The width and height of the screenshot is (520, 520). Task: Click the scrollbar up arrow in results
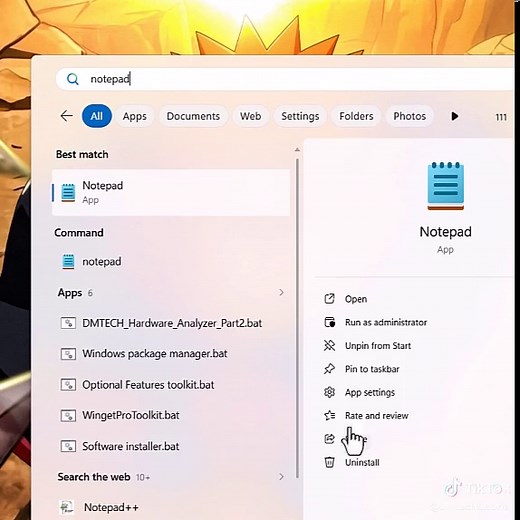coord(297,150)
